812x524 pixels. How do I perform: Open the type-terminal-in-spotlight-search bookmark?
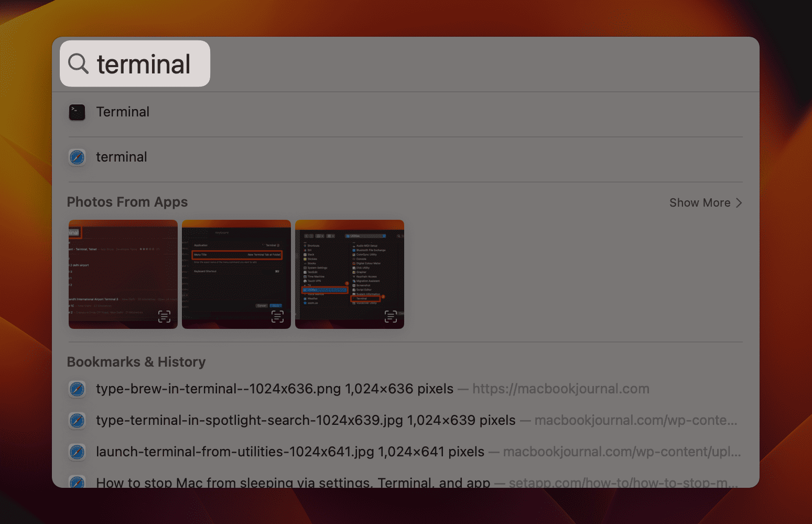304,420
